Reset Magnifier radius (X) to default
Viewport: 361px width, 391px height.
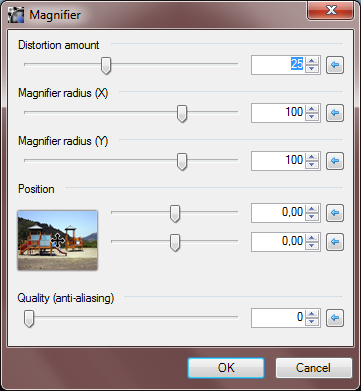coord(335,113)
